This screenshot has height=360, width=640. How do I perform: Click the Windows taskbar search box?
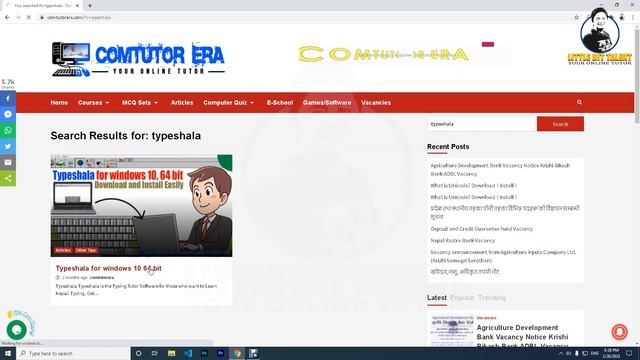[x=73, y=353]
